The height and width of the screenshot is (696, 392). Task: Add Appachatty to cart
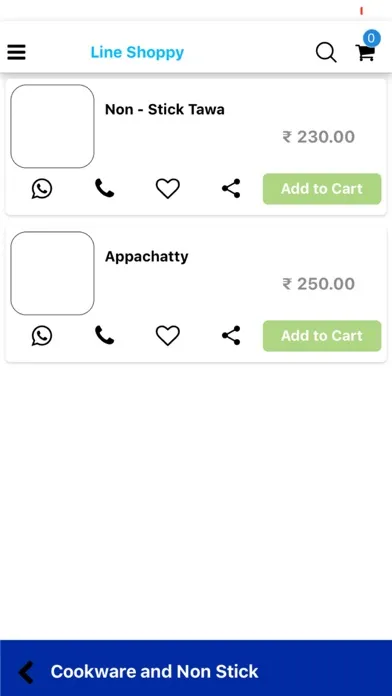pos(322,336)
